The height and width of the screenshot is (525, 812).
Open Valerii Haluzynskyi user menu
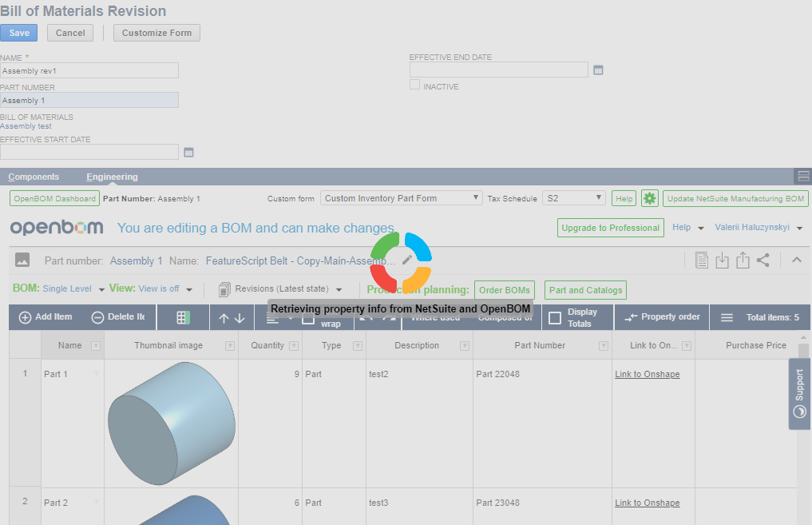coord(759,227)
